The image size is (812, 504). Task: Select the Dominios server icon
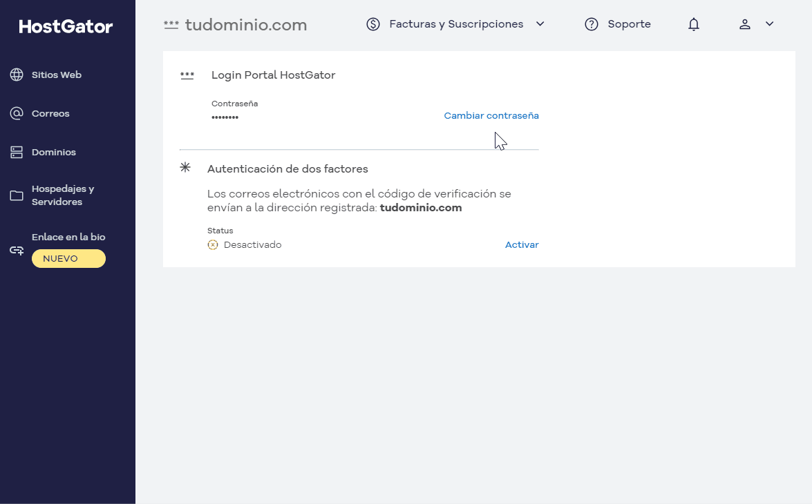pyautogui.click(x=17, y=152)
